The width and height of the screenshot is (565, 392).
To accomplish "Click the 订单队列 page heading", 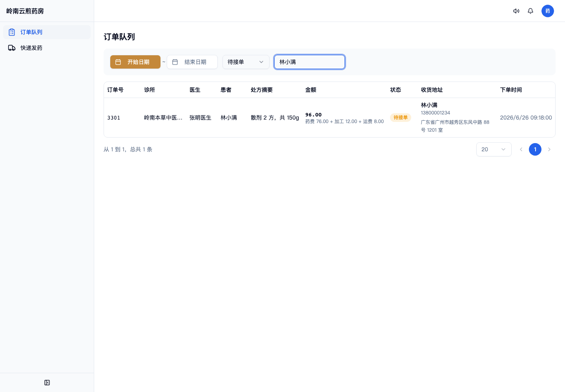I will [x=119, y=37].
